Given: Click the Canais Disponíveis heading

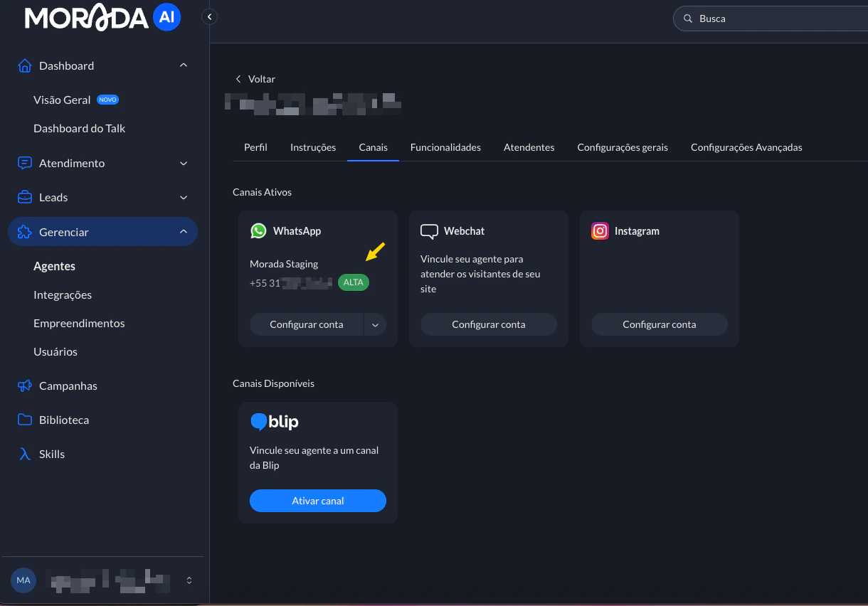Looking at the screenshot, I should (x=273, y=383).
